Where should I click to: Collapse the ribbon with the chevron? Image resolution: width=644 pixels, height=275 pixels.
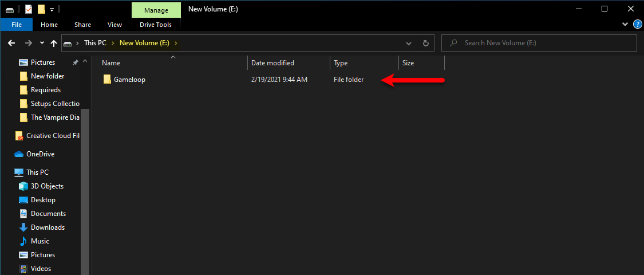[x=625, y=24]
